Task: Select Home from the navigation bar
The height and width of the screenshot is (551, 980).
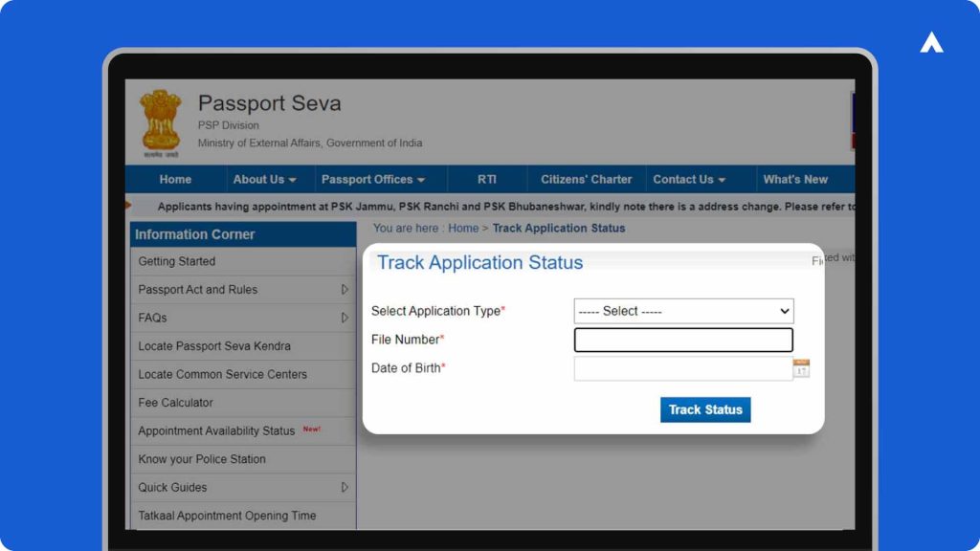Action: pos(175,179)
